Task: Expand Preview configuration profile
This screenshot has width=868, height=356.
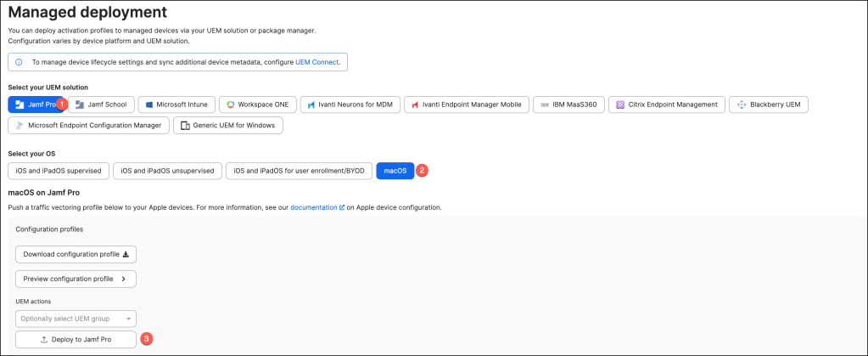Action: (x=76, y=279)
